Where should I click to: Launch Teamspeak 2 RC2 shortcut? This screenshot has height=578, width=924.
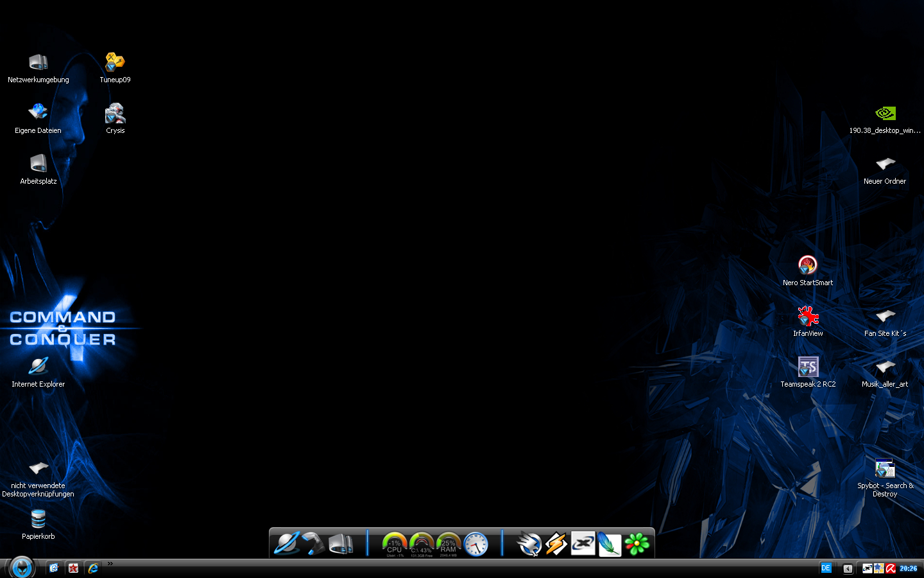808,372
